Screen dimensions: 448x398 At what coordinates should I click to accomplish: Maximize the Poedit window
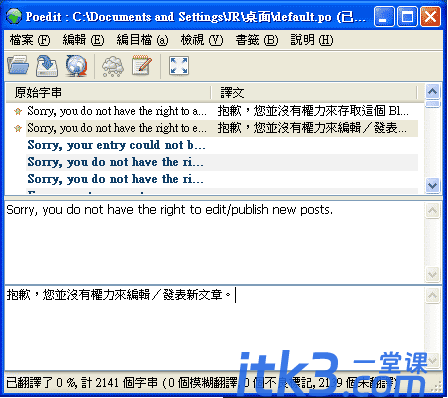tap(407, 17)
